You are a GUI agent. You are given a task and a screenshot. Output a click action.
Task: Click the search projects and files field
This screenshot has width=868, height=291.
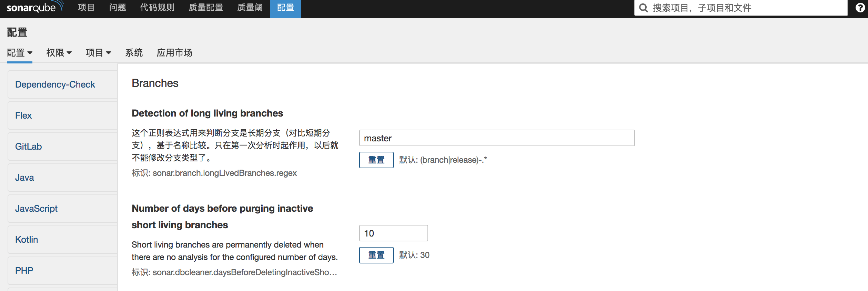point(741,8)
